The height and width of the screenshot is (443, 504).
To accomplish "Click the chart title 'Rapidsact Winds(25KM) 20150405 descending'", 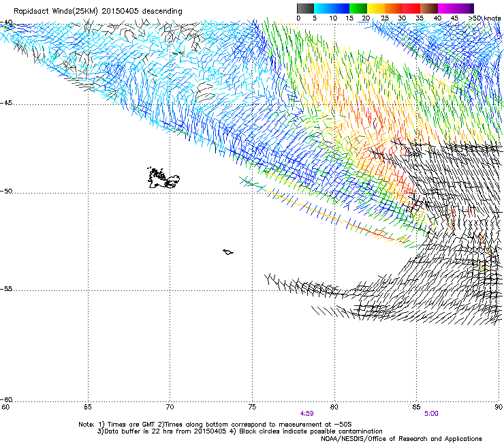I will click(x=97, y=12).
